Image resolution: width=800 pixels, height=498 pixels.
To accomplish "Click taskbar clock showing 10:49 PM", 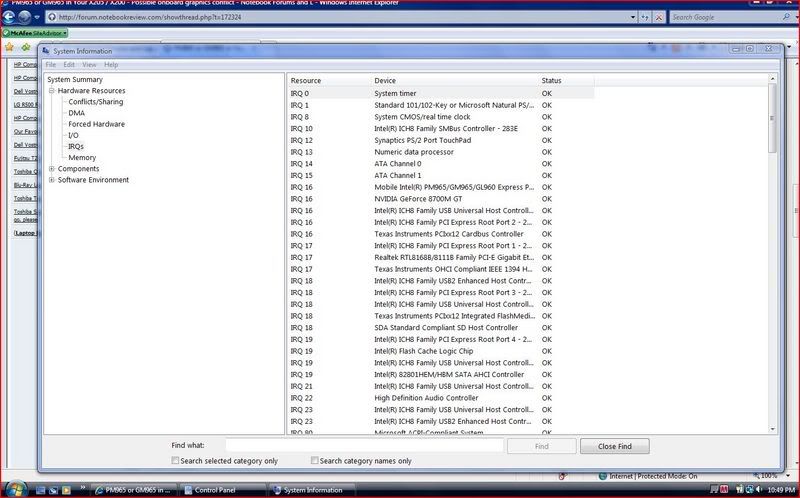I will coord(781,490).
